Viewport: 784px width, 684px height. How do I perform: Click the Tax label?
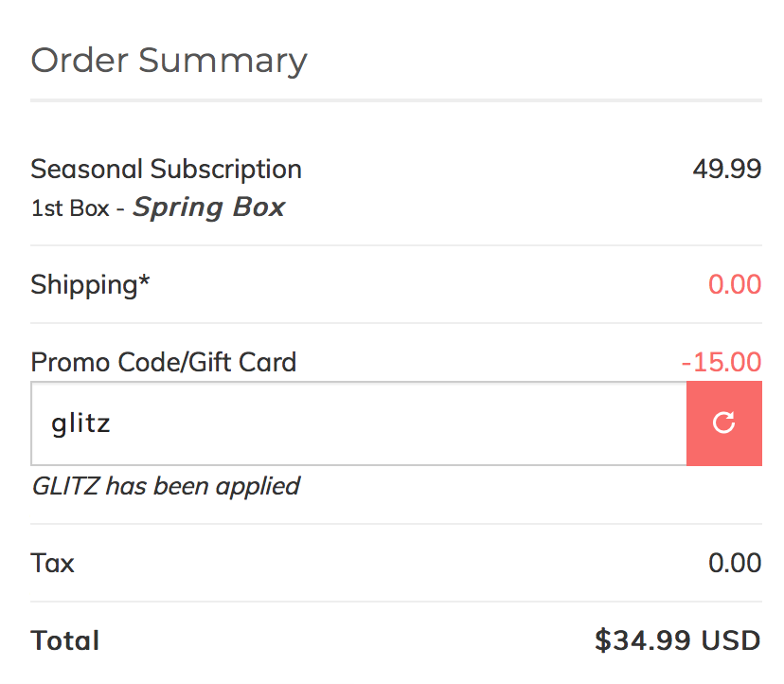[52, 563]
